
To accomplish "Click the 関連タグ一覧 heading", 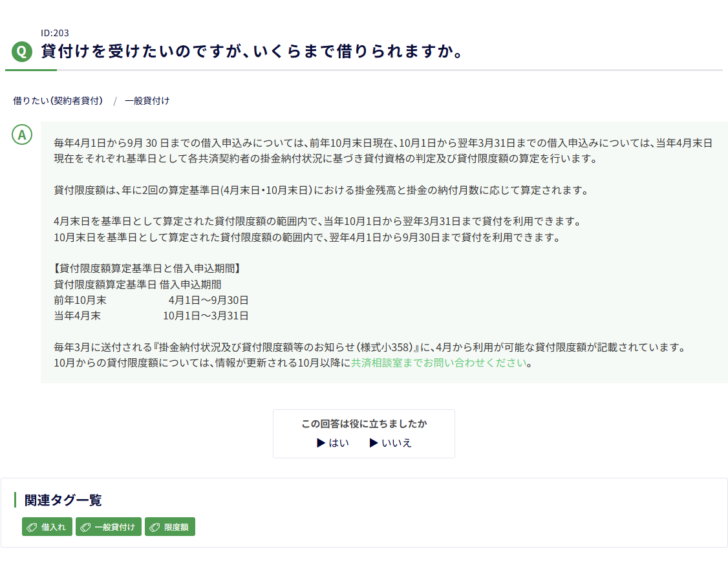I will [63, 501].
